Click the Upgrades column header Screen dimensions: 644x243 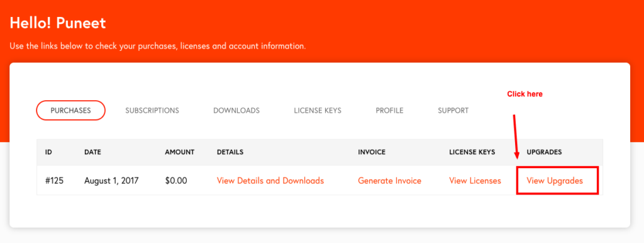click(x=544, y=152)
